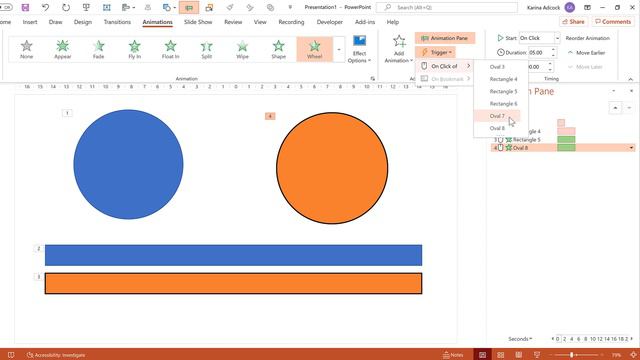Switch to the Review tab
This screenshot has width=640, height=360.
233,22
